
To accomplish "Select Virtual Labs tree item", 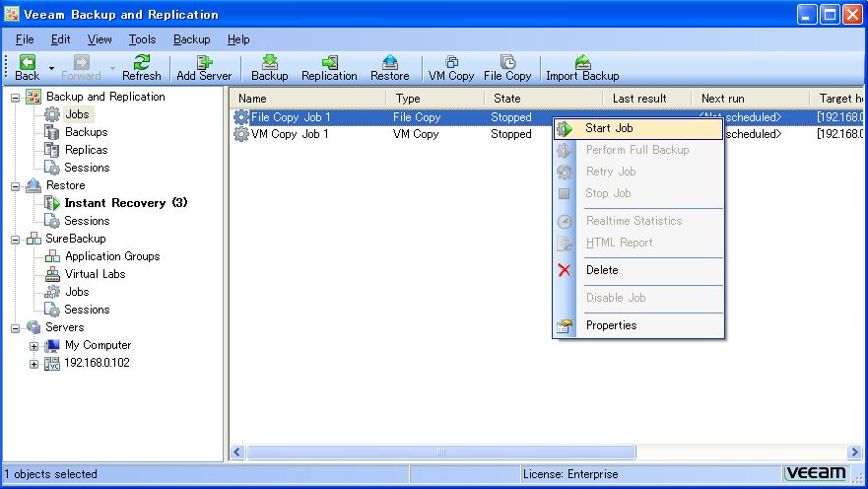I will click(x=96, y=273).
